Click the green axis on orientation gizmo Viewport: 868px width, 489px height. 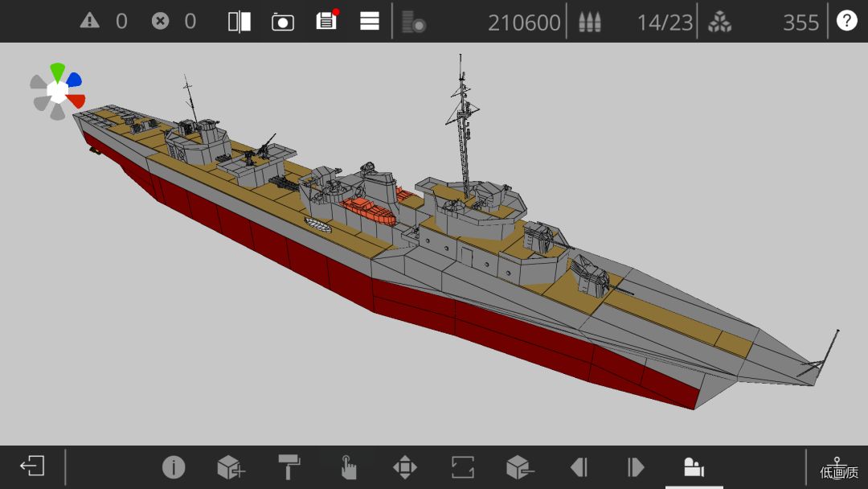58,72
